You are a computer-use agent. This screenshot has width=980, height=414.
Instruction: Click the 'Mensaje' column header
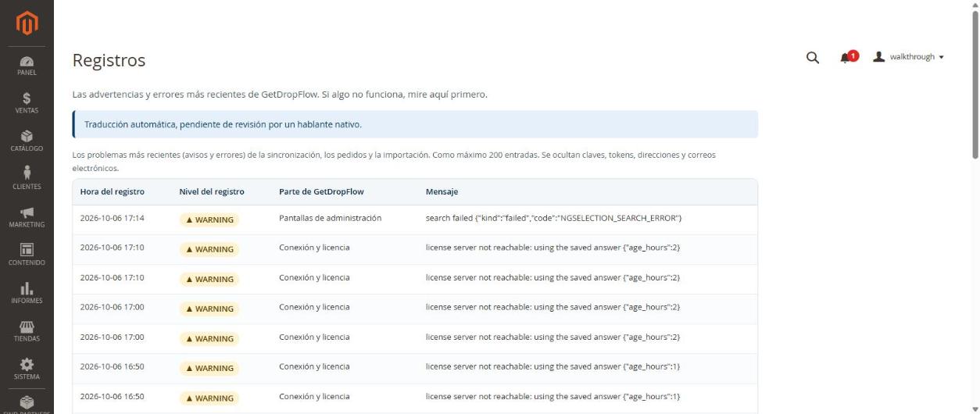(442, 191)
